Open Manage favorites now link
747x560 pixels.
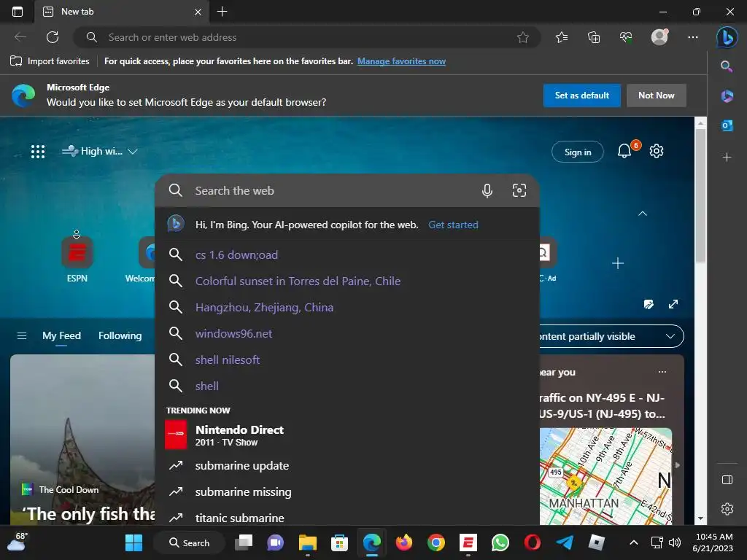point(401,61)
